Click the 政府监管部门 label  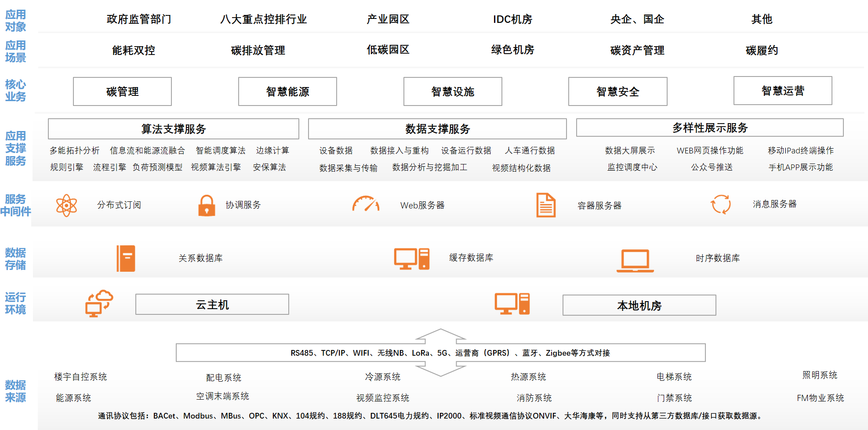click(x=139, y=19)
